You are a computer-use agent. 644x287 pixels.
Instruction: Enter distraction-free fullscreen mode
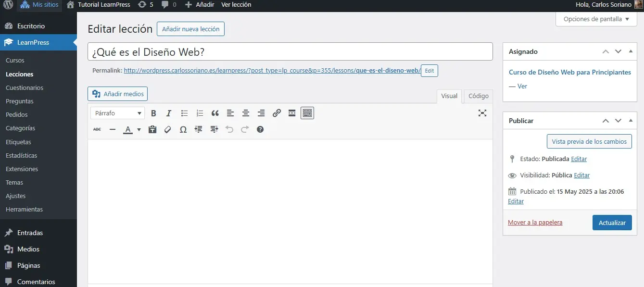pyautogui.click(x=482, y=113)
